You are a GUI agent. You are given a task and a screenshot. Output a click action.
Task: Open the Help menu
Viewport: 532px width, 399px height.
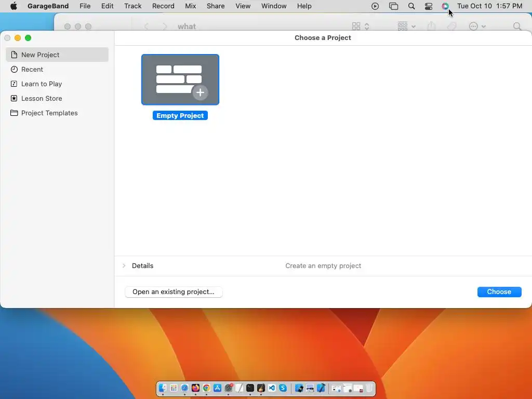(304, 6)
